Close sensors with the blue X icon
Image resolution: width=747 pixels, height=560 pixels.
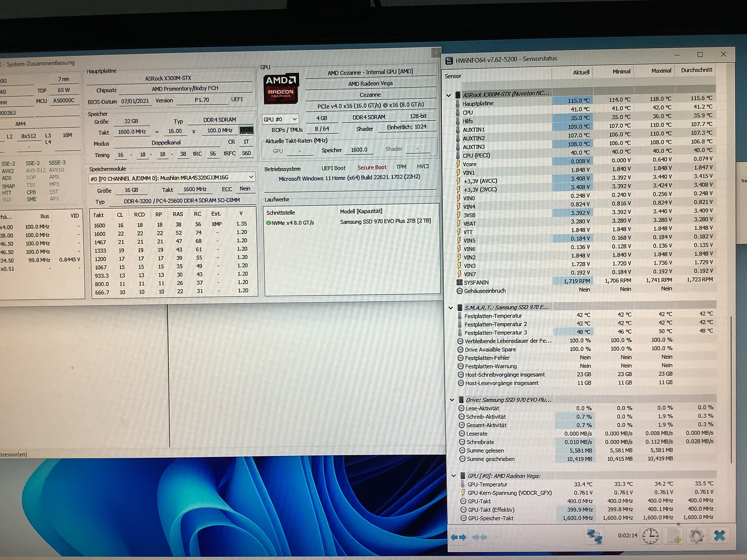[720, 536]
